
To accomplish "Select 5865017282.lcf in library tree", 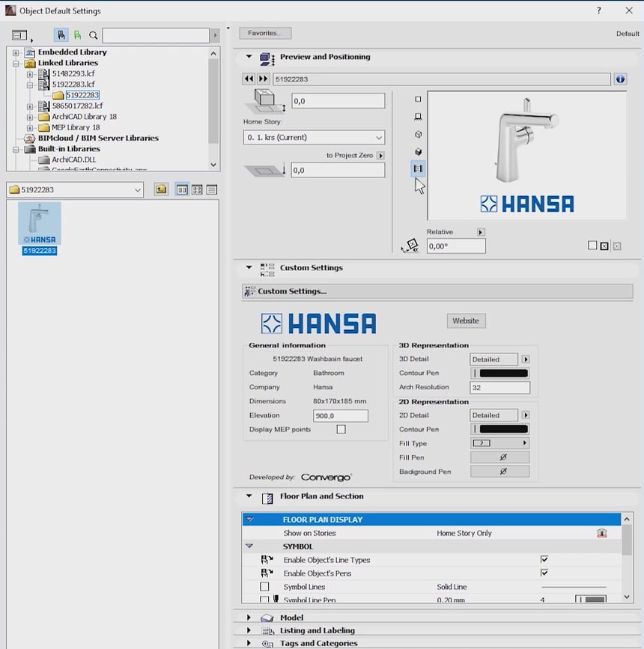I will tap(77, 106).
